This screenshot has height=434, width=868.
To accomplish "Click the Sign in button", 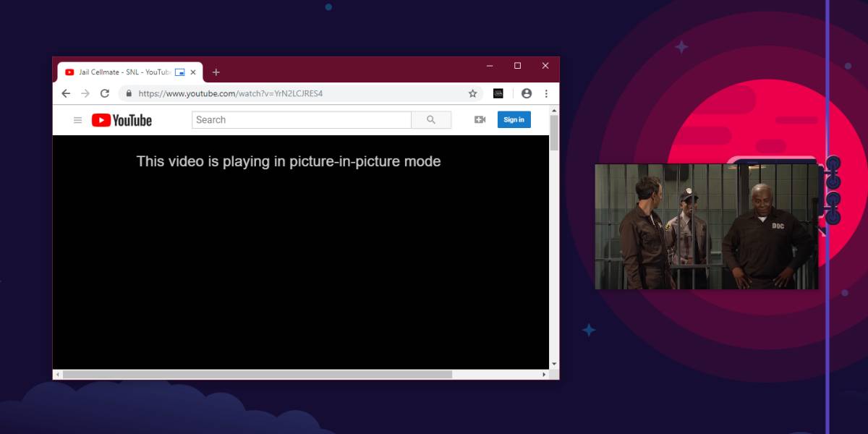I will coord(514,120).
